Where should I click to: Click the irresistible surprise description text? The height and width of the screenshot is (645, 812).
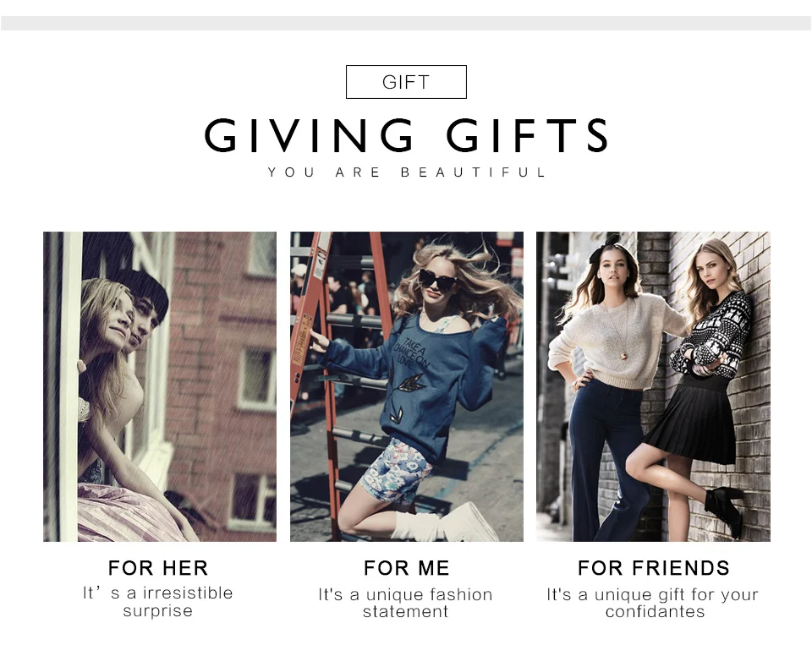click(x=158, y=602)
